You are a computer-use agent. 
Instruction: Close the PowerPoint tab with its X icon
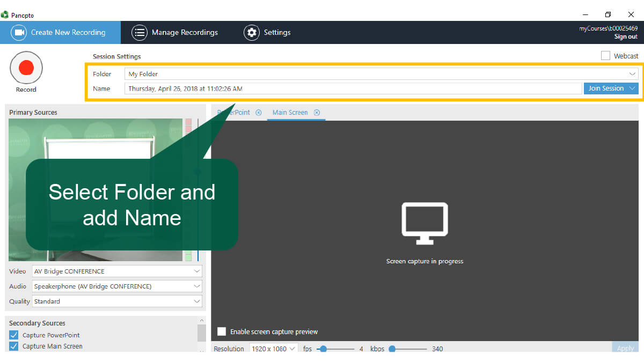259,113
